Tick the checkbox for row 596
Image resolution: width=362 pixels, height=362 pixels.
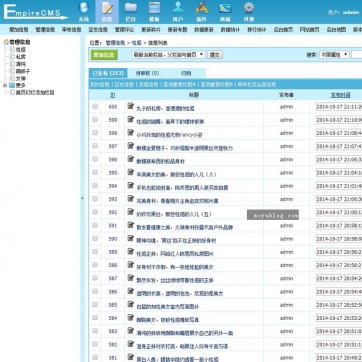tap(95, 159)
